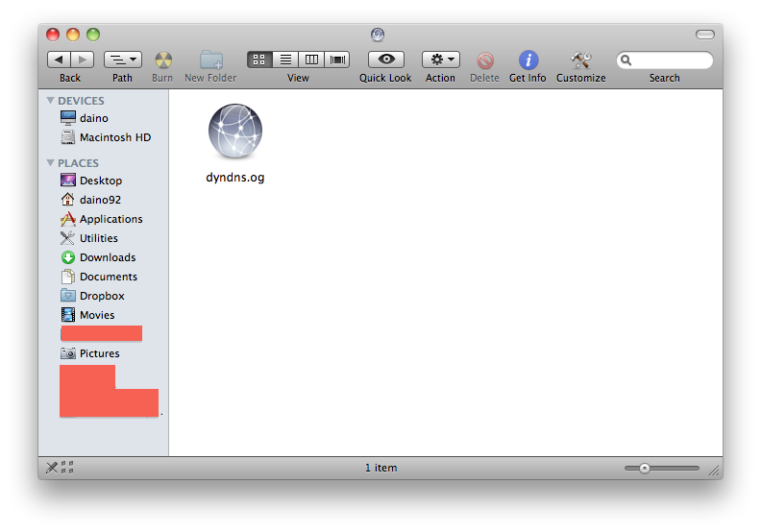Viewport: 761px width, 532px height.
Task: Open Documents in the sidebar
Action: [x=104, y=277]
